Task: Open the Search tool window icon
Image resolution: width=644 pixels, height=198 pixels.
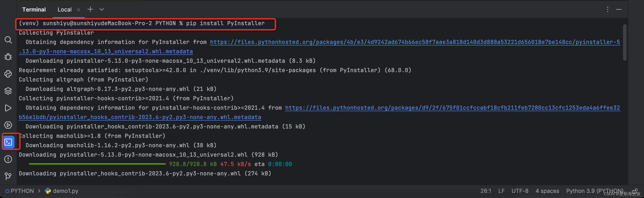Action: tap(8, 40)
